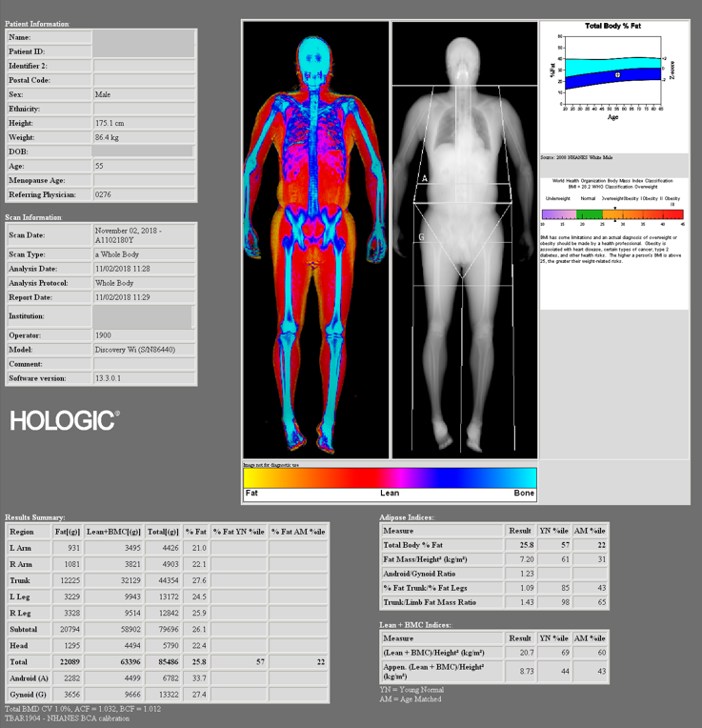Click the WHO BMI classification color bar

tap(612, 215)
